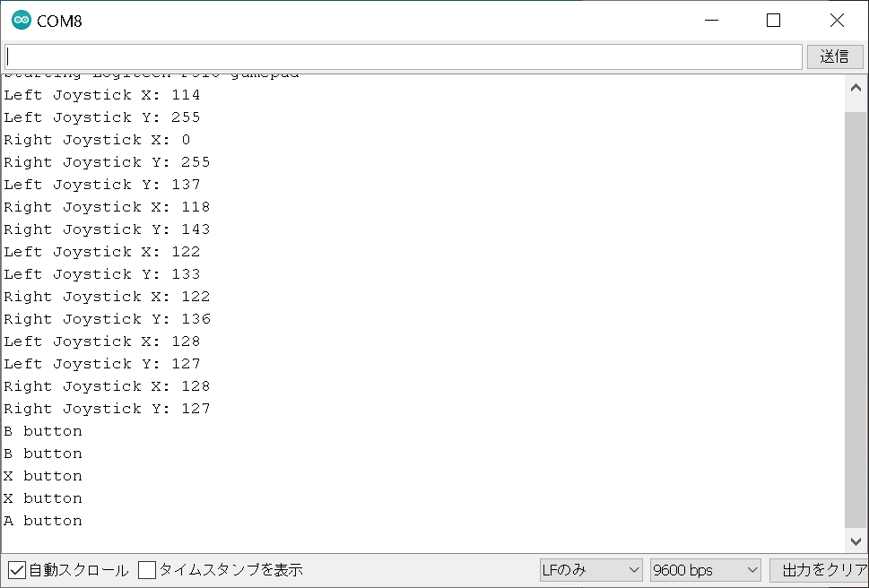Enable the タイムスタンプを表示 checkbox
The width and height of the screenshot is (869, 588).
(147, 570)
